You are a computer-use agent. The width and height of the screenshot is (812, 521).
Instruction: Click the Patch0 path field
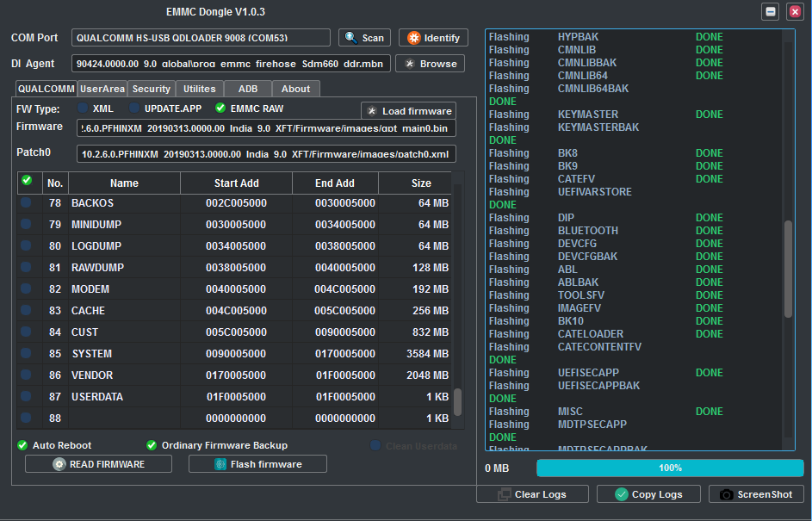pos(266,154)
